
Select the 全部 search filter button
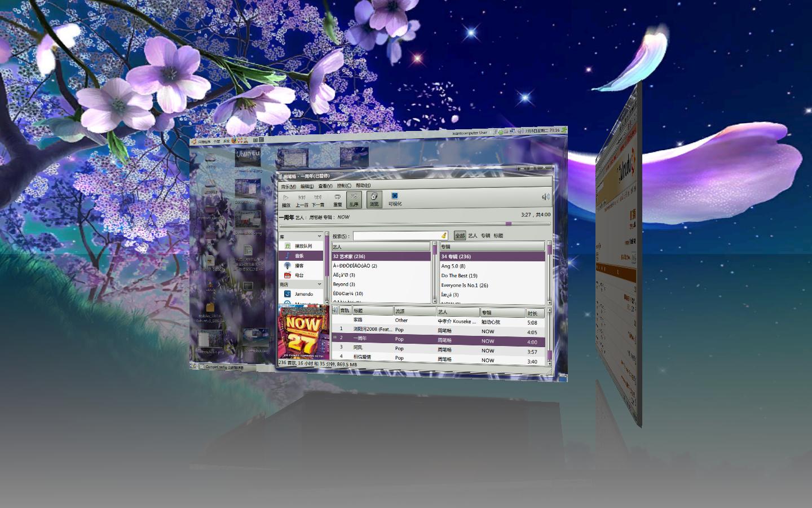point(460,235)
